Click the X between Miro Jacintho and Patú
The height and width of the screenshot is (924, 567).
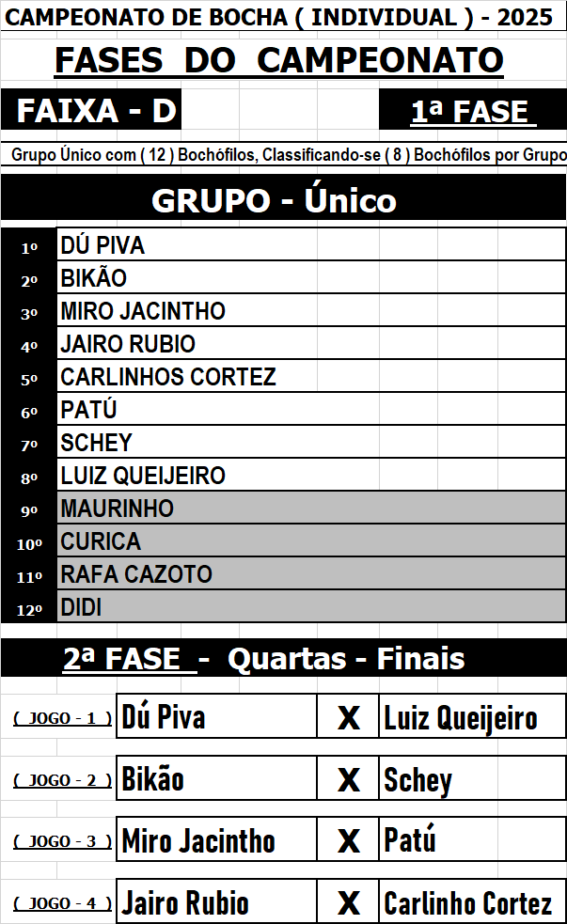(x=349, y=841)
